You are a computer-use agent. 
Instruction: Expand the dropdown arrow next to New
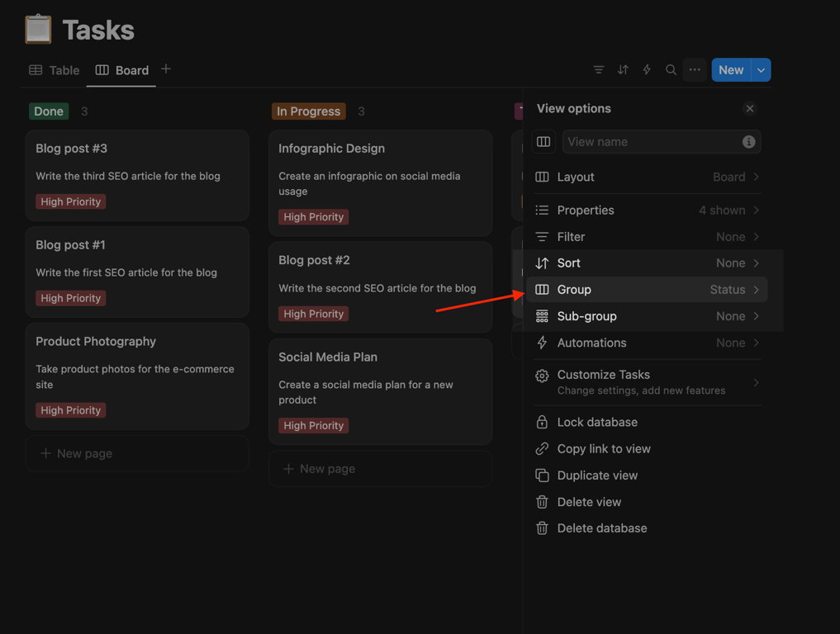(762, 70)
